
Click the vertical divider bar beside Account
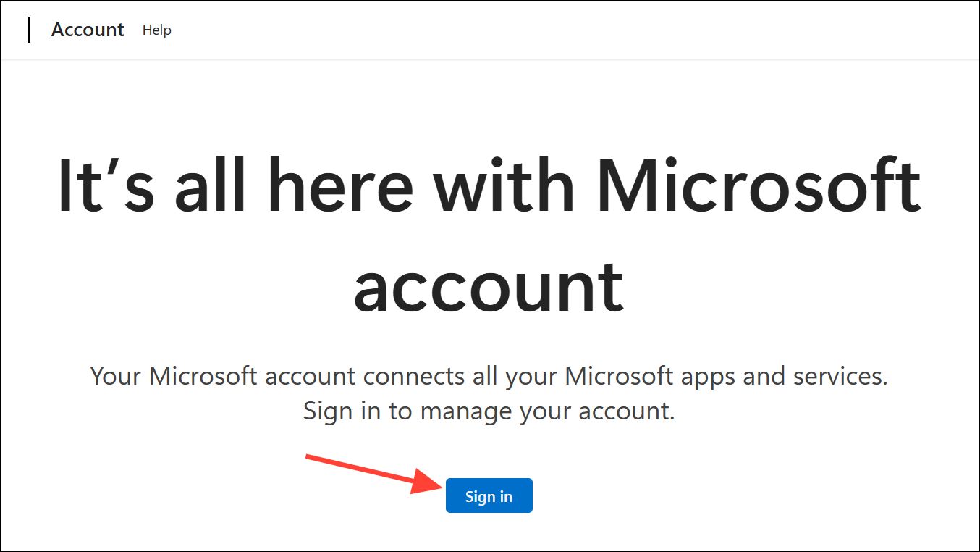(x=30, y=30)
